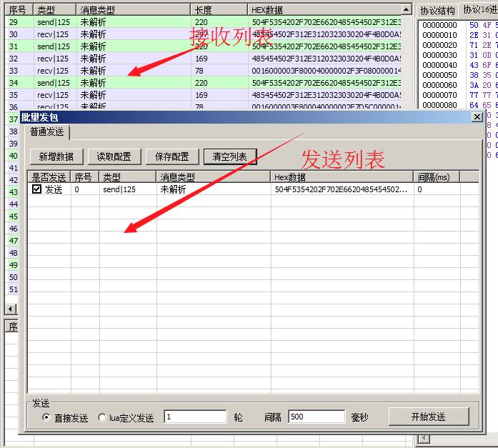The height and width of the screenshot is (448, 498).
Task: Click hex offset 00000040 in hex panel
Action: [439, 65]
